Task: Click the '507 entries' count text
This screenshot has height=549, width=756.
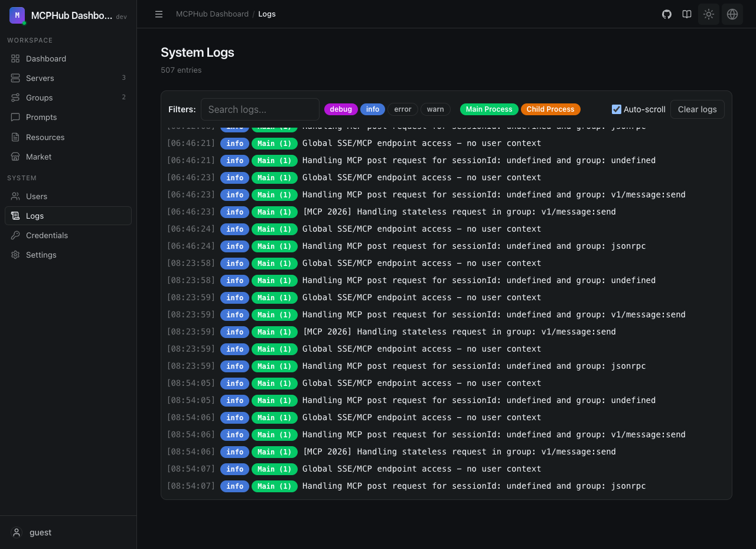Action: [x=181, y=70]
